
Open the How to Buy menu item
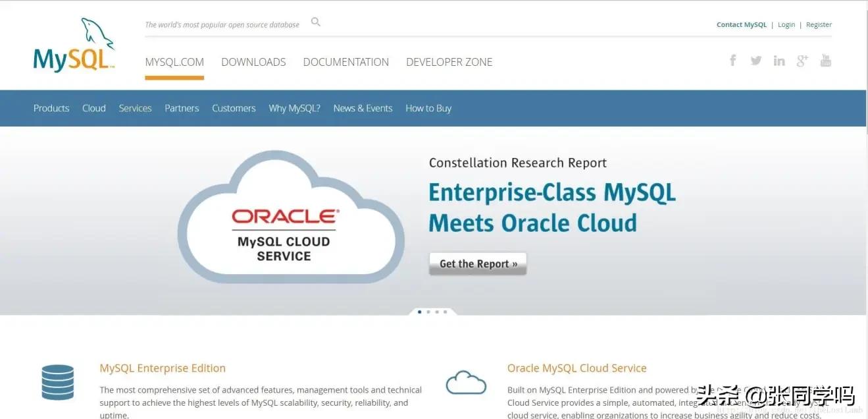(428, 108)
